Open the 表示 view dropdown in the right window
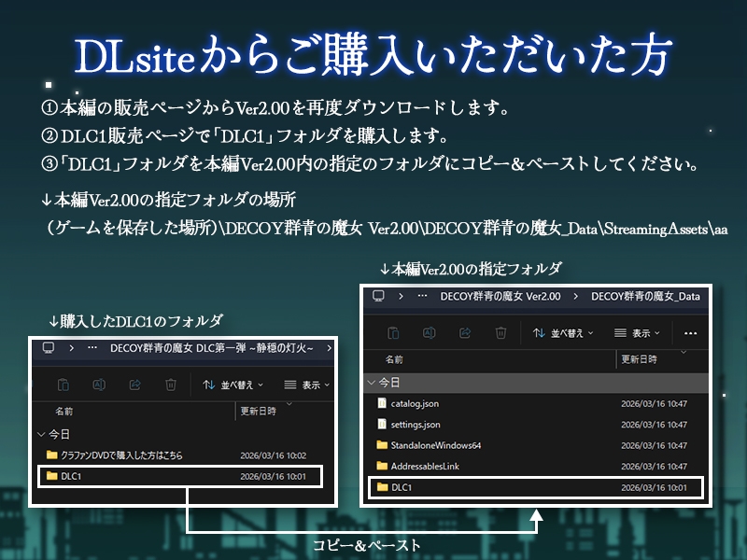 [637, 332]
